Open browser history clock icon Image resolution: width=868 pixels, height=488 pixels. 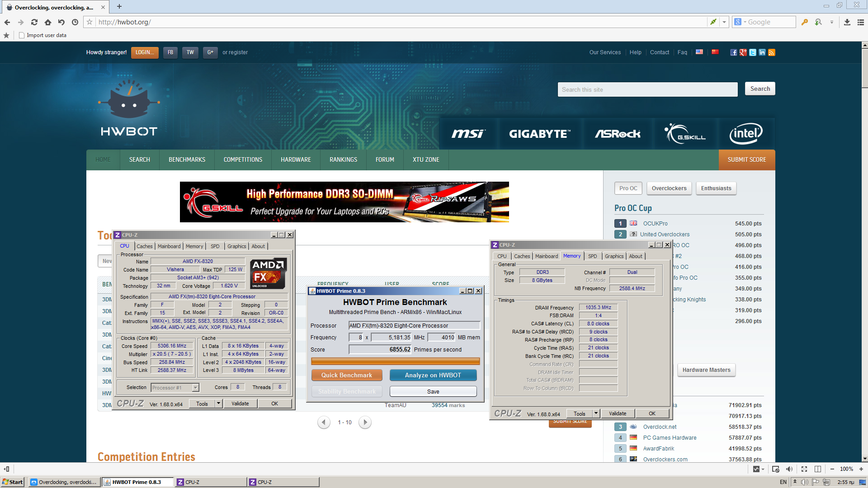[75, 22]
